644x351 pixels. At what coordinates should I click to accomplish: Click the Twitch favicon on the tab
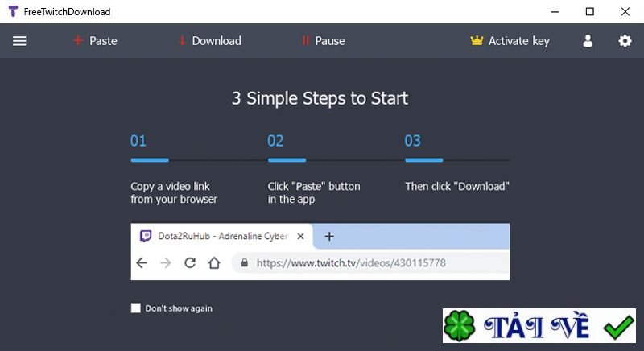pos(146,236)
